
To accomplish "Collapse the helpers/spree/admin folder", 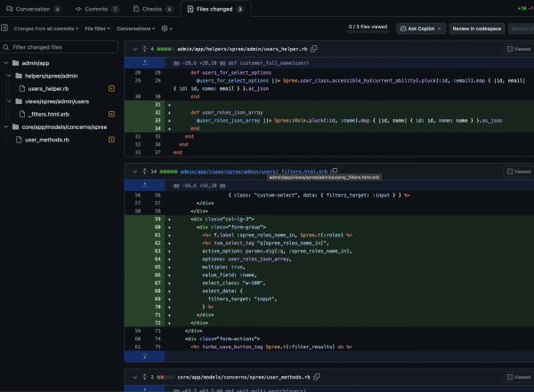I will (9, 76).
